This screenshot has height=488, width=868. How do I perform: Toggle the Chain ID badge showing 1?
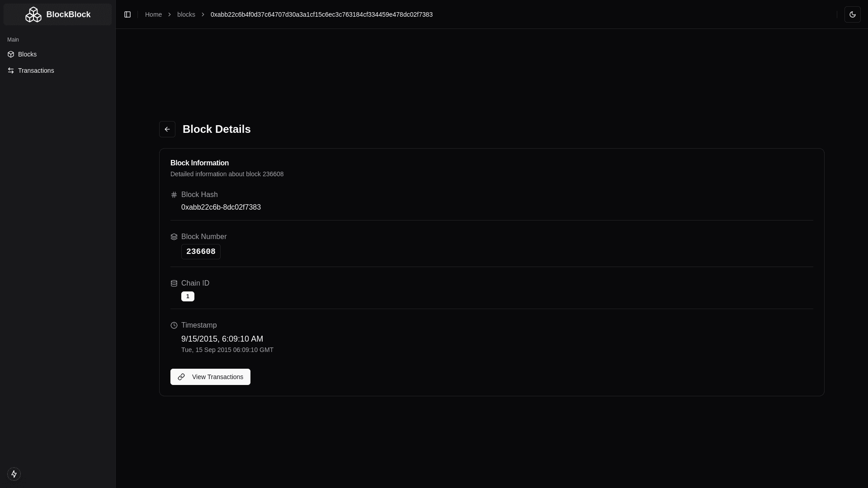[x=188, y=296]
